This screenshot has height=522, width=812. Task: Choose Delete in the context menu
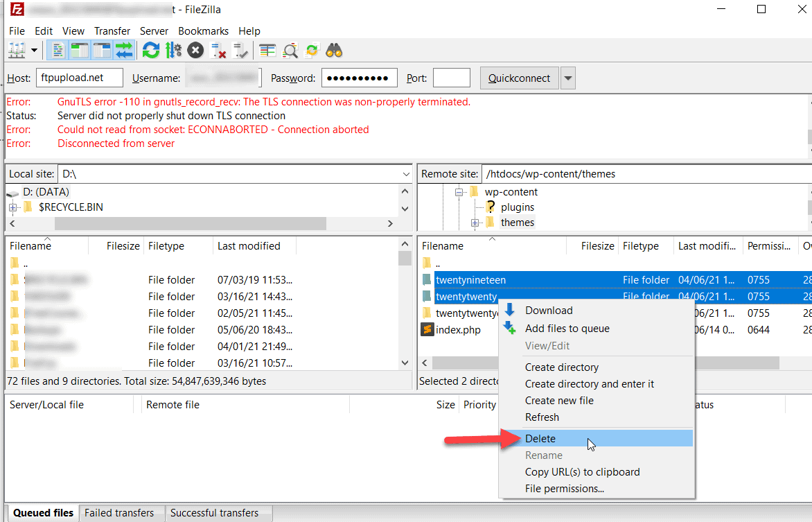coord(597,439)
